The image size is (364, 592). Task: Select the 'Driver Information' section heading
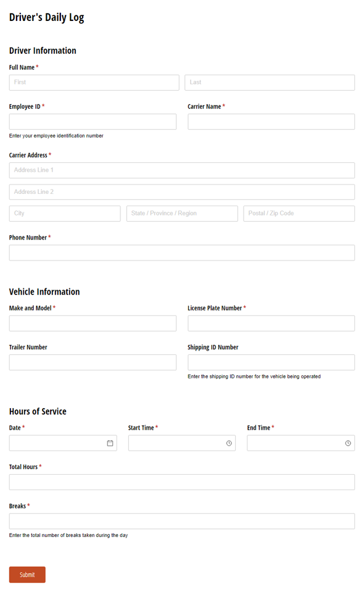coord(43,51)
